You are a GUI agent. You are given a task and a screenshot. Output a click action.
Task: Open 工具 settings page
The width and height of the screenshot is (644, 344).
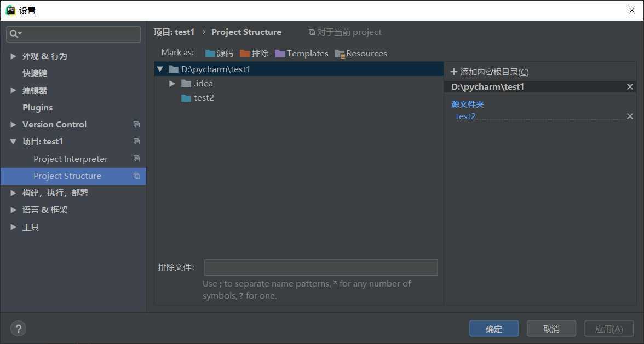[x=31, y=227]
